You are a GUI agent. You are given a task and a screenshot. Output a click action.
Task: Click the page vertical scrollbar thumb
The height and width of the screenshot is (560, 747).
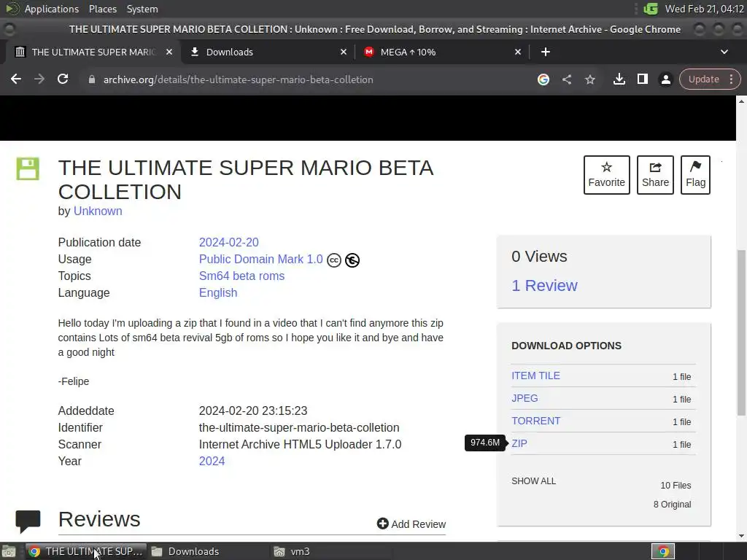pyautogui.click(x=741, y=332)
